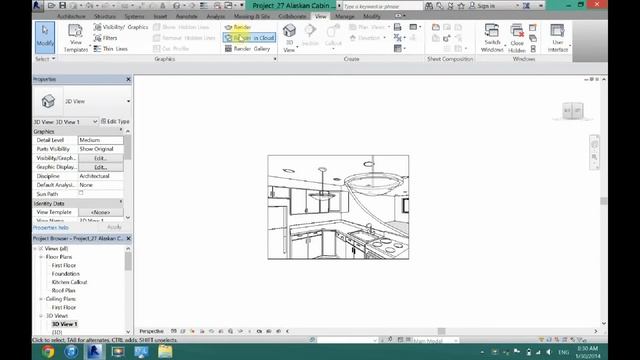Open the Kitchen Callout view
This screenshot has width=640, height=360.
pyautogui.click(x=69, y=282)
